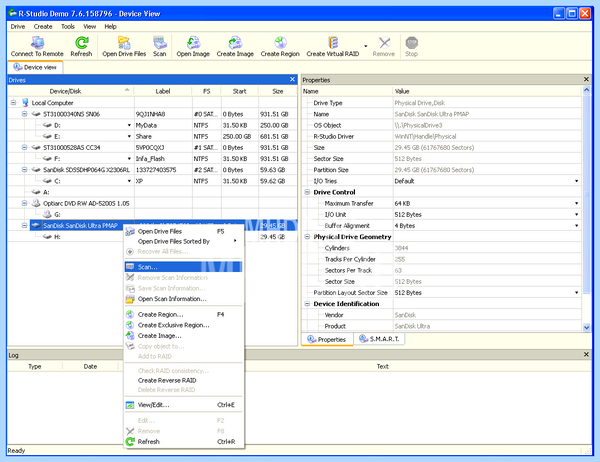Close the Properties panel
Image resolution: width=600 pixels, height=462 pixels.
click(x=586, y=79)
